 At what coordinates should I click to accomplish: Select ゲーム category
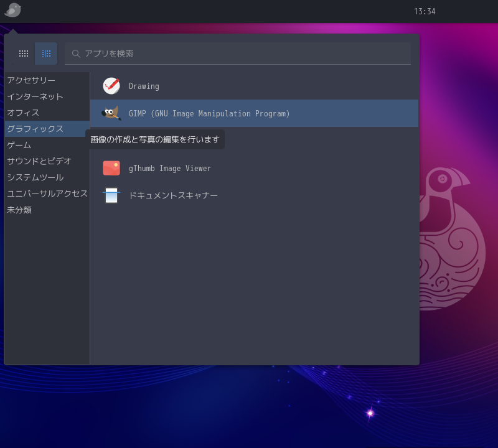47,145
